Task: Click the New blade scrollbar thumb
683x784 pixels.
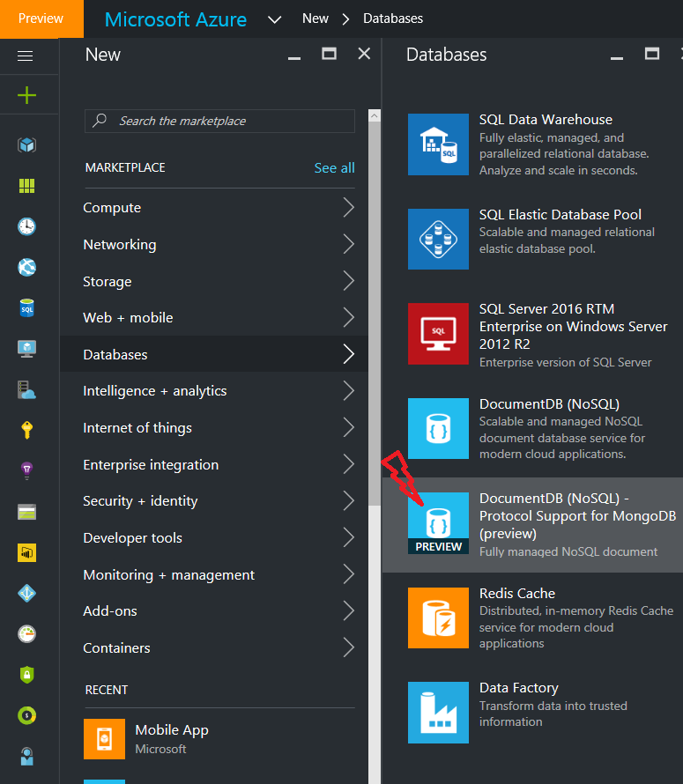Action: 375,313
